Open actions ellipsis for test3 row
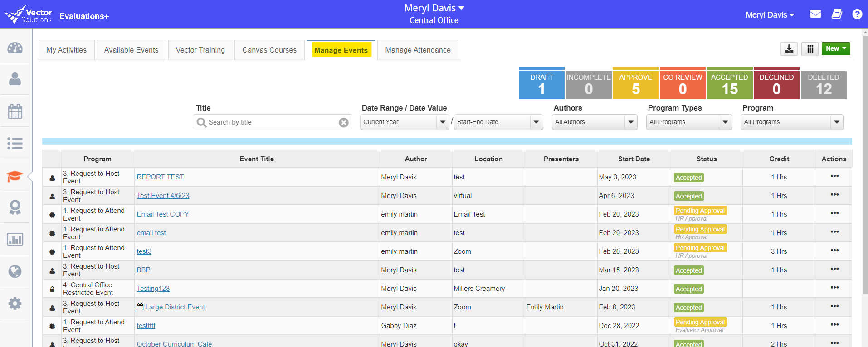 coord(834,251)
